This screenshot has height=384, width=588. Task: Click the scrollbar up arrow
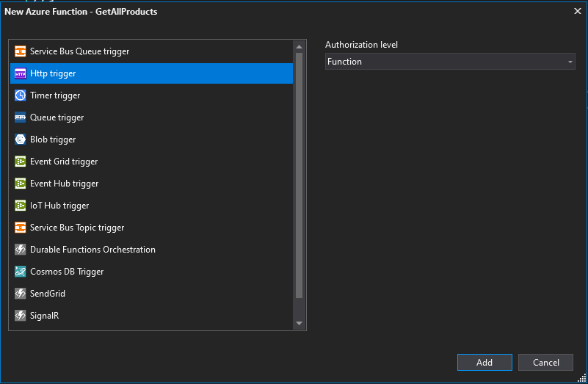tap(299, 47)
